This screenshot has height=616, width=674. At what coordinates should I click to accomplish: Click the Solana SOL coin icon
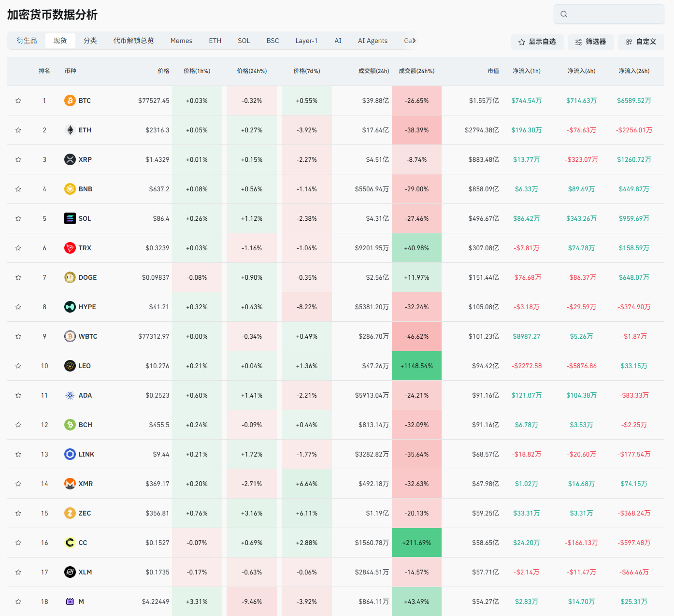pyautogui.click(x=70, y=218)
